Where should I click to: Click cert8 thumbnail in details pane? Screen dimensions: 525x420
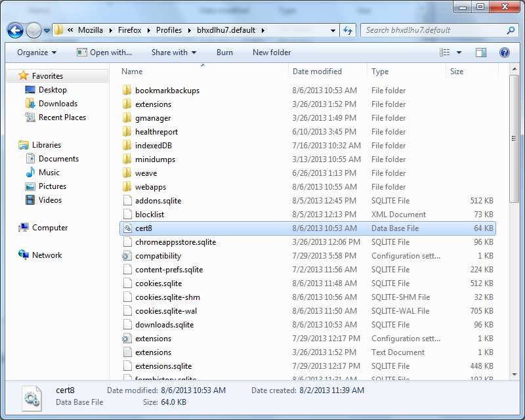pos(31,398)
